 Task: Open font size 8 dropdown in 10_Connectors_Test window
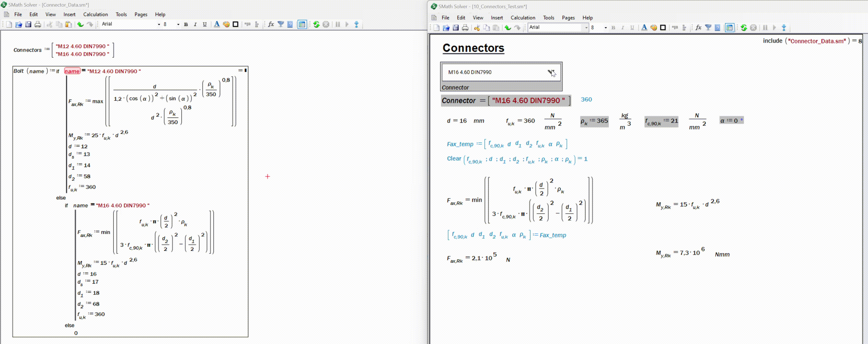tap(606, 28)
